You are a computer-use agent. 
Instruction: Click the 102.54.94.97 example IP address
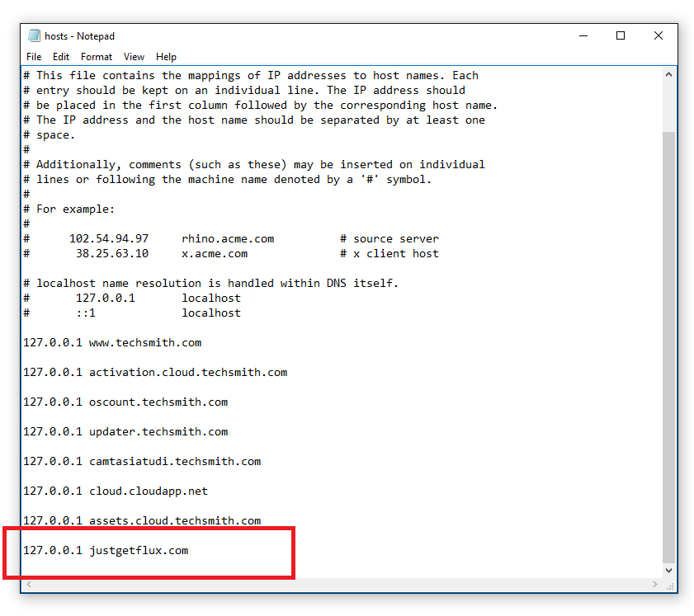point(109,239)
